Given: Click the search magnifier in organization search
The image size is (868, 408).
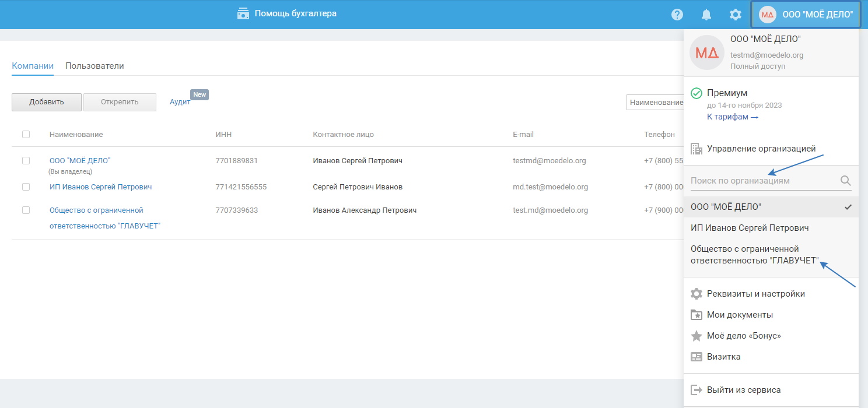Looking at the screenshot, I should pos(845,181).
